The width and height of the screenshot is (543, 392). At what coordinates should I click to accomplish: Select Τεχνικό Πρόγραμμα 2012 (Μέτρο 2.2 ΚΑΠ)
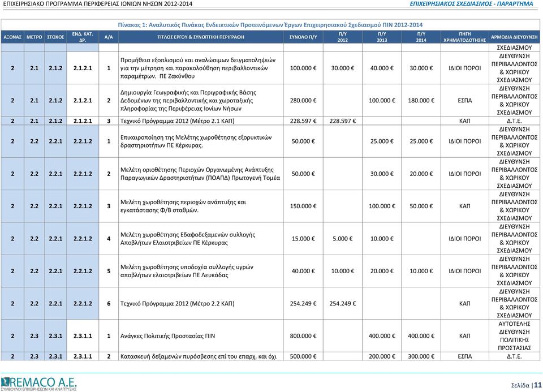[177, 304]
